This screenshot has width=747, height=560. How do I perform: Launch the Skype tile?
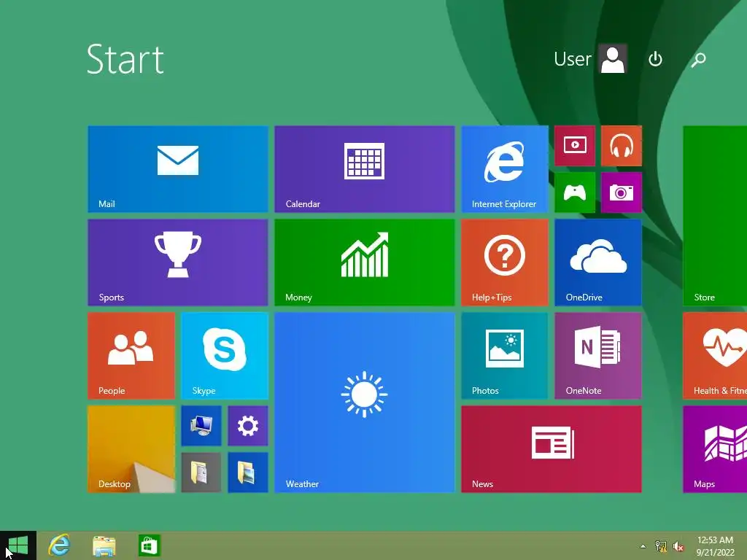point(225,356)
